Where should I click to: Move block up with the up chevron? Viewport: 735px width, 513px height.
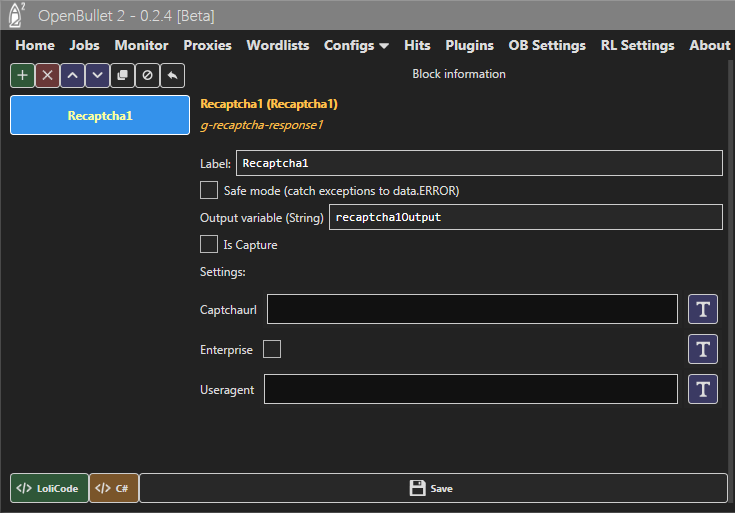(72, 75)
